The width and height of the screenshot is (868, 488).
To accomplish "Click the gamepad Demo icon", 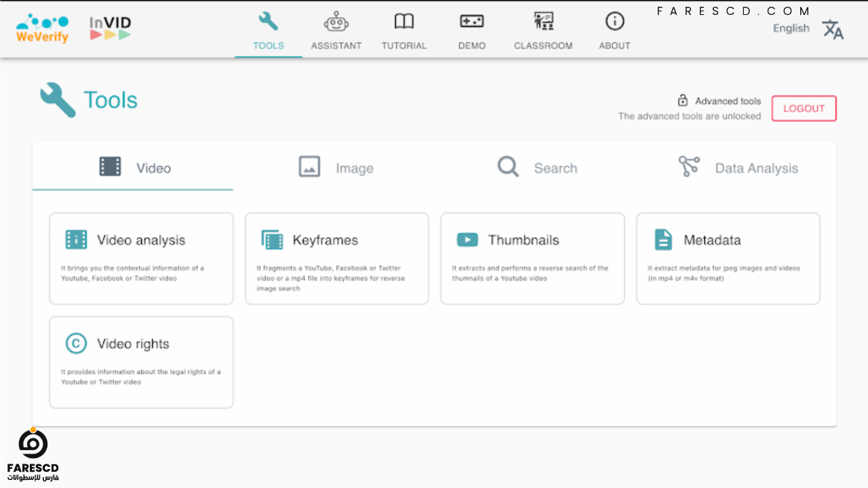I will coord(472,22).
